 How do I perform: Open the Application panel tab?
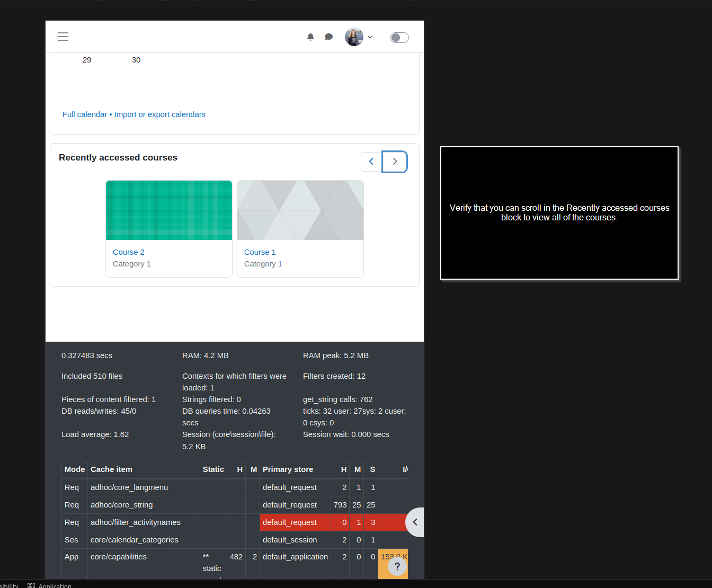pyautogui.click(x=49, y=585)
